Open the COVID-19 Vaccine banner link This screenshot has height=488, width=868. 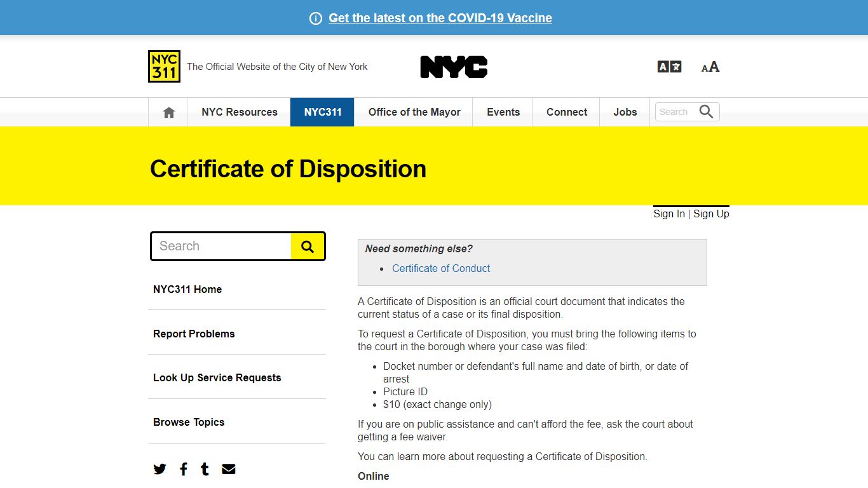pyautogui.click(x=440, y=18)
